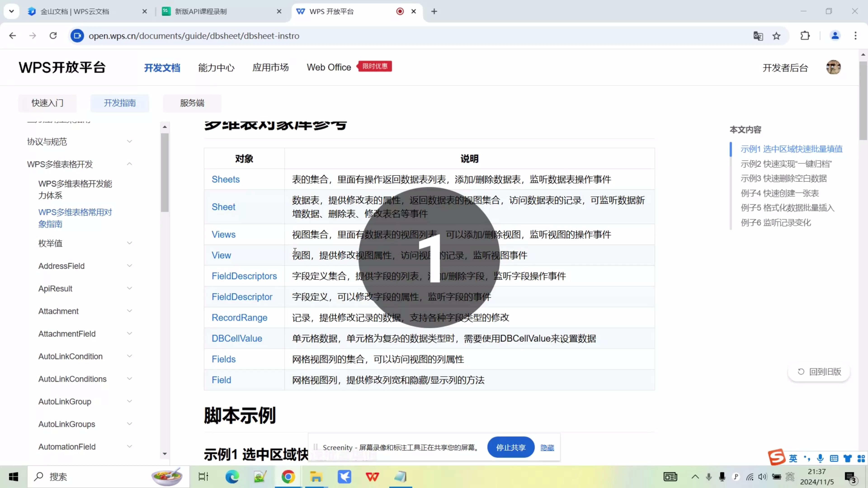Launch WPS Office from the taskbar
868x488 pixels.
click(x=373, y=476)
